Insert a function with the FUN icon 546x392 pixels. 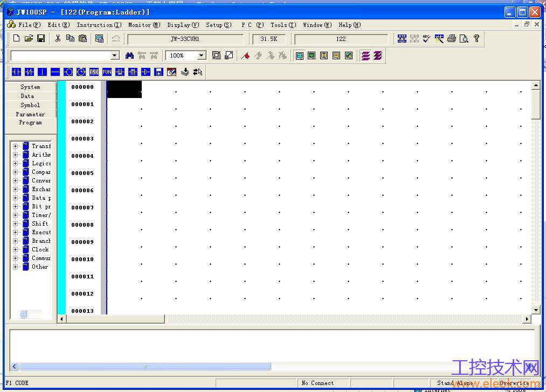click(107, 72)
